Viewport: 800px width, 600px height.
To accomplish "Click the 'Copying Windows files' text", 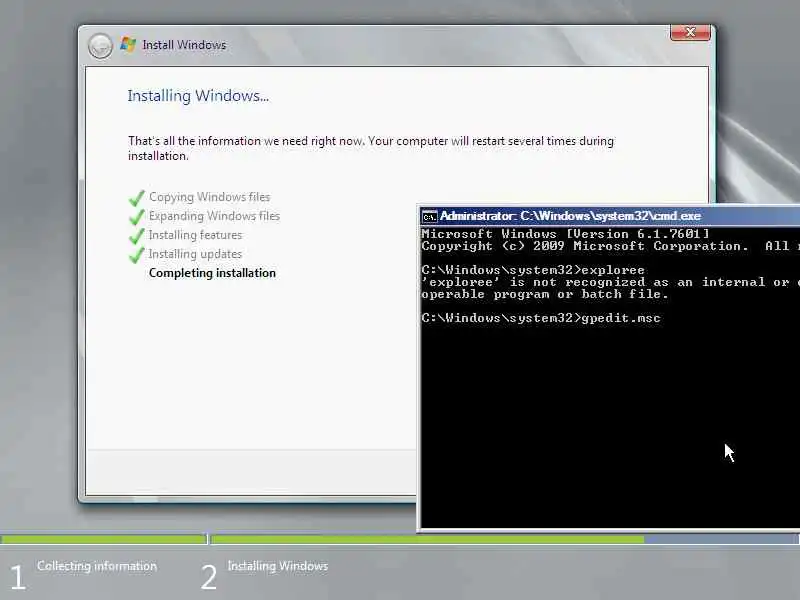I will pos(209,197).
